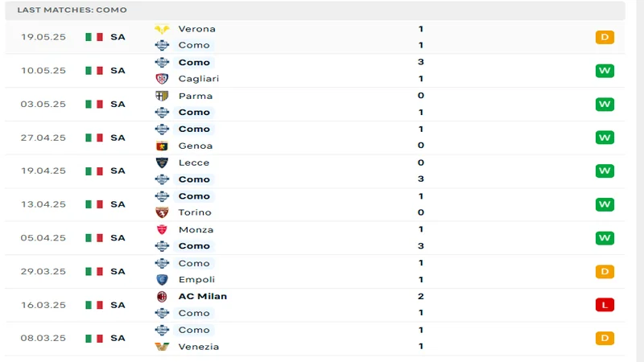The width and height of the screenshot is (644, 362).
Task: Open the AC Milan team link
Action: (x=202, y=296)
